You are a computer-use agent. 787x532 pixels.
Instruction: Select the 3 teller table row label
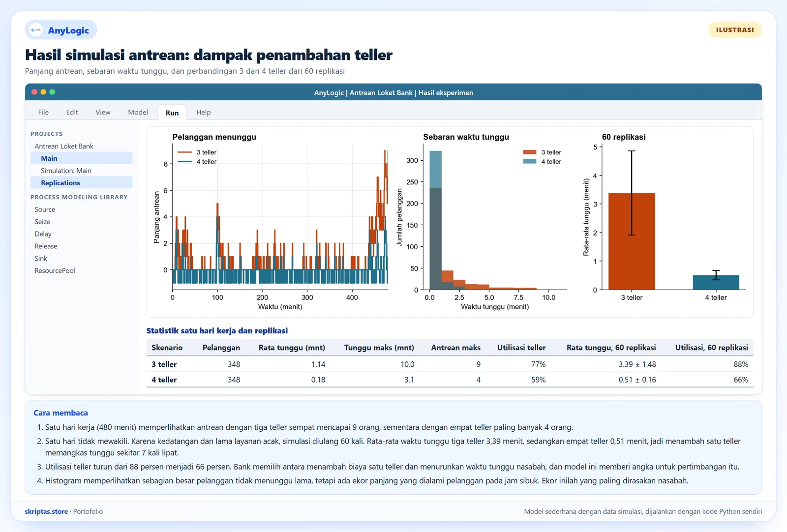[x=164, y=364]
